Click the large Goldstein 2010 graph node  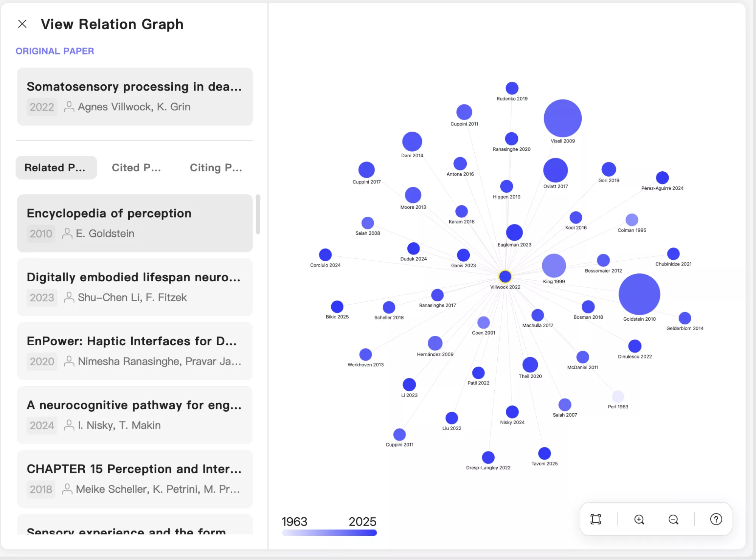[639, 293]
